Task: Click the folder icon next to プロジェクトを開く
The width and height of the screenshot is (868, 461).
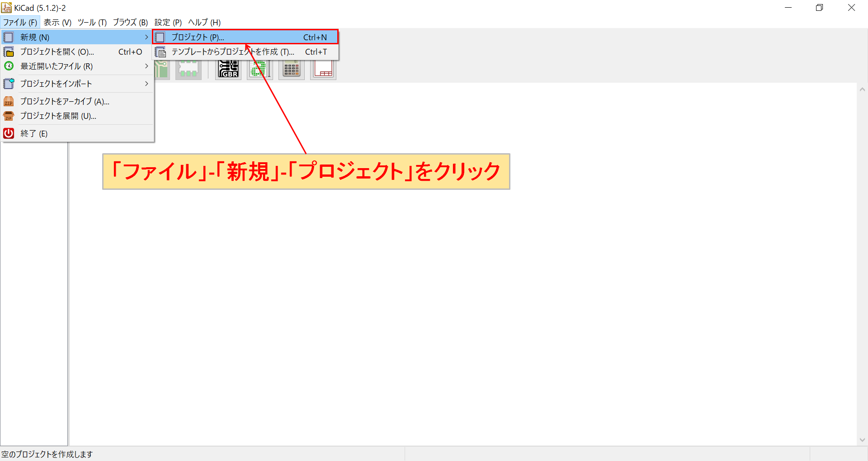Action: (9, 52)
